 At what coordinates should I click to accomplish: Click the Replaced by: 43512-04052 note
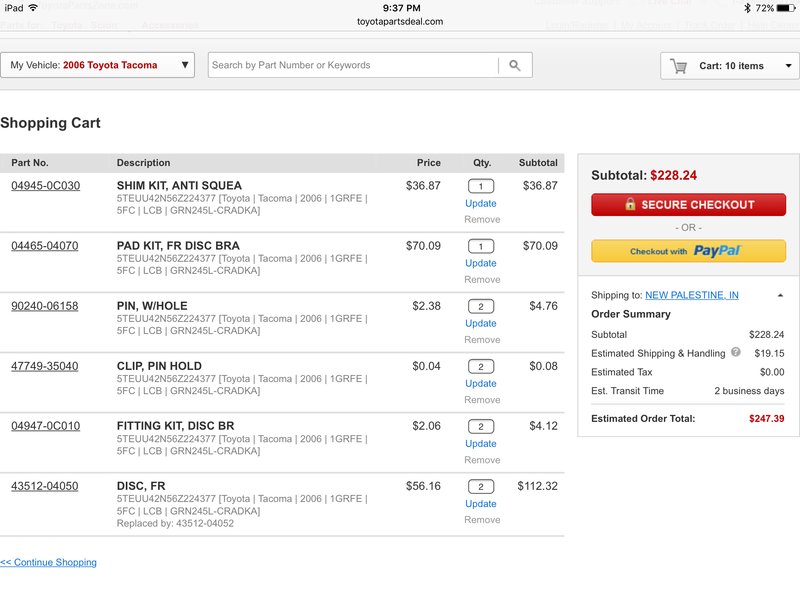point(175,523)
